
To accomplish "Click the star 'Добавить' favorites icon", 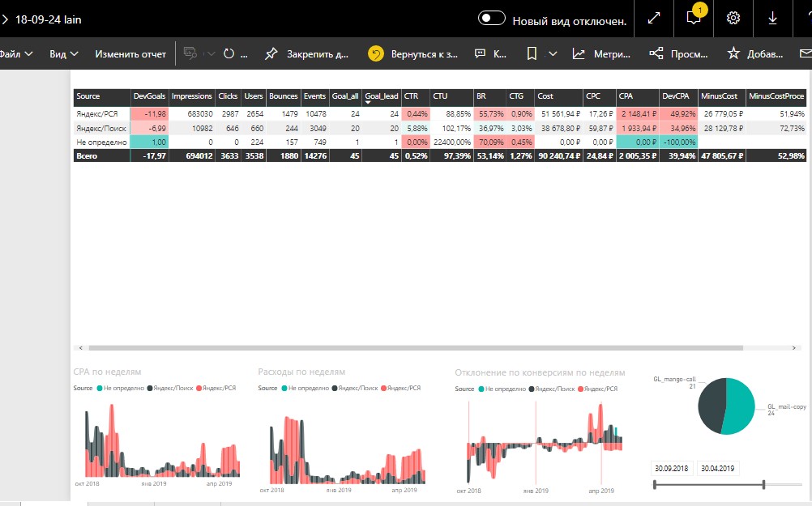I will click(x=733, y=53).
